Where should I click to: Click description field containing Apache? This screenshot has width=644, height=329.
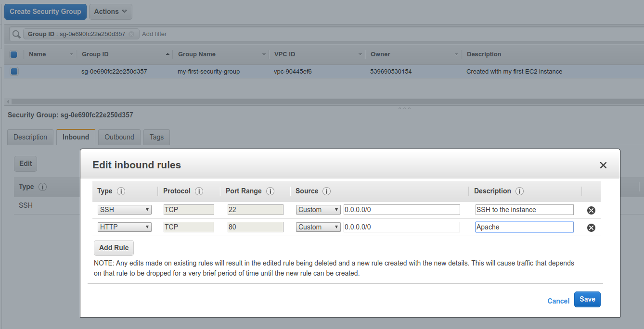(x=525, y=227)
